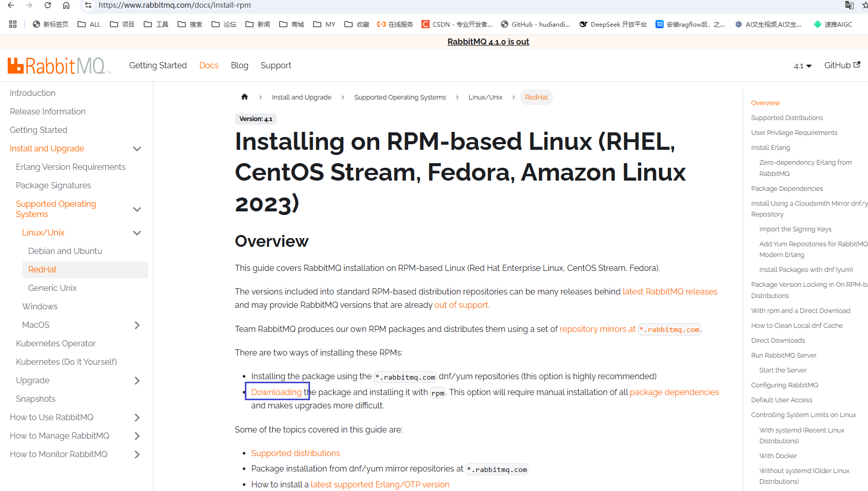Open Snapshots in the sidebar

(35, 399)
